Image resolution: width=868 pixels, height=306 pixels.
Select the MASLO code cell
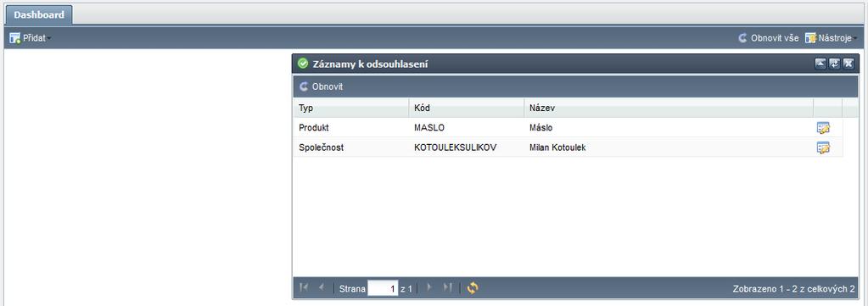click(x=467, y=128)
